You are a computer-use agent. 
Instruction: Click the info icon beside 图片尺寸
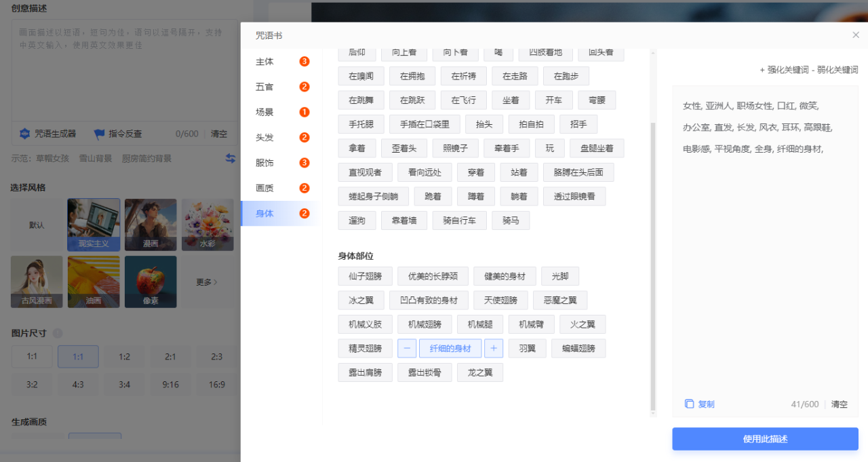coord(58,333)
